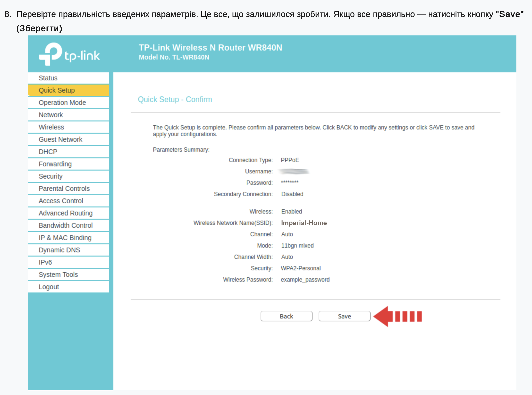Open the Operation Mode menu
The height and width of the screenshot is (395, 532).
[62, 103]
